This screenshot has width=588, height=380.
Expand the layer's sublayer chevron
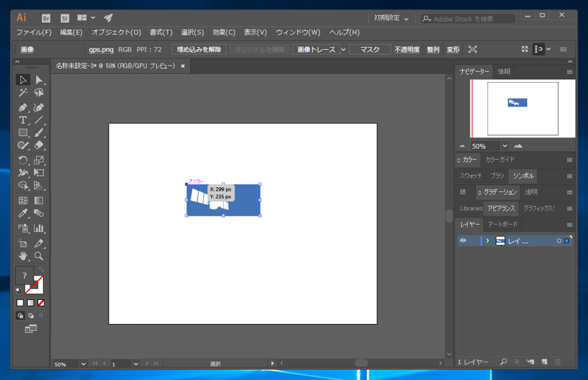(487, 241)
